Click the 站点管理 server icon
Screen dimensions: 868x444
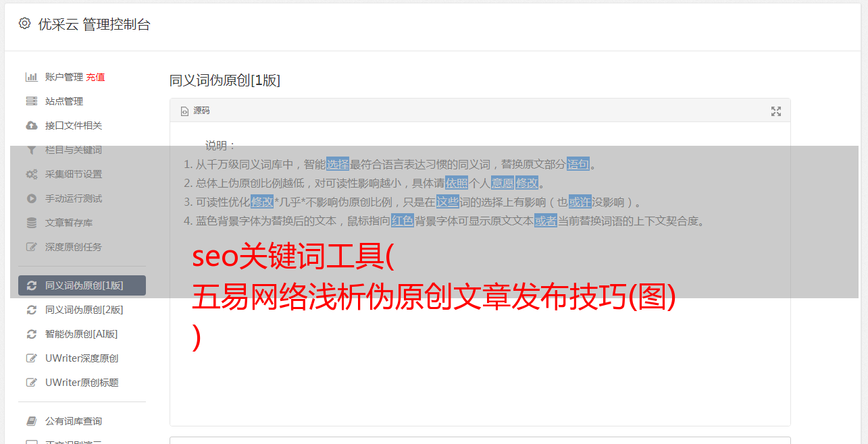pos(32,101)
